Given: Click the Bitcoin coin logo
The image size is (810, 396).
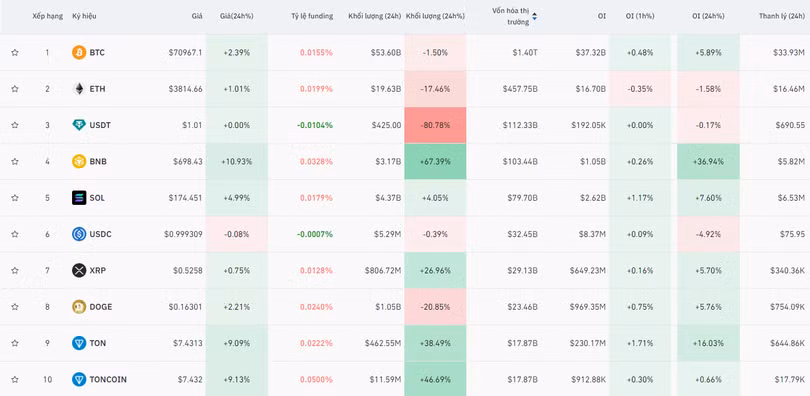Looking at the screenshot, I should pyautogui.click(x=79, y=53).
